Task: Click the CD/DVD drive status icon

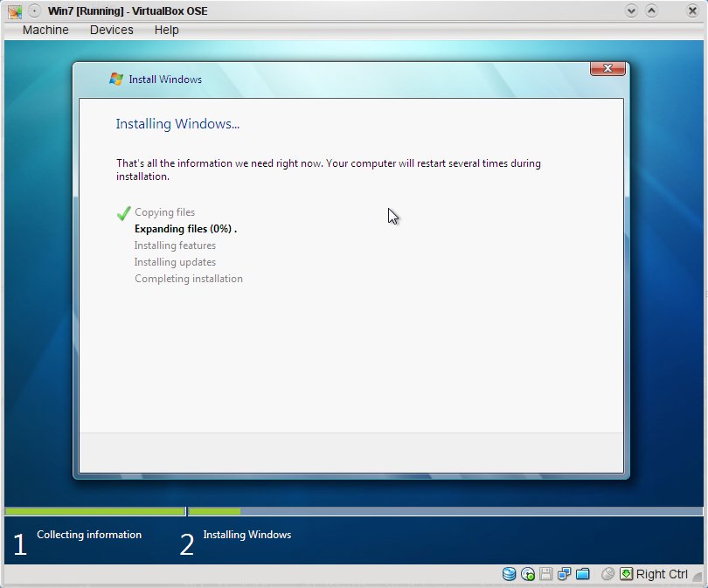Action: tap(527, 574)
